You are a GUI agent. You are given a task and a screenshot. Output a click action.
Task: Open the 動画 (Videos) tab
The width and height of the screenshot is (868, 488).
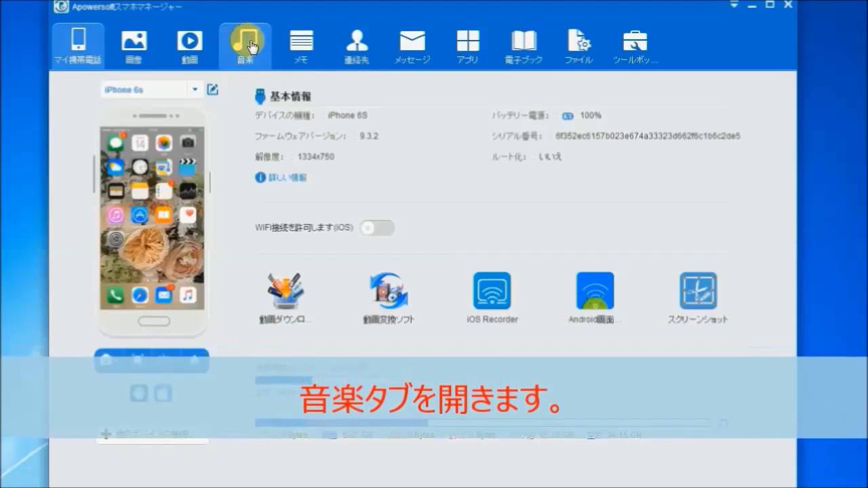coord(190,45)
